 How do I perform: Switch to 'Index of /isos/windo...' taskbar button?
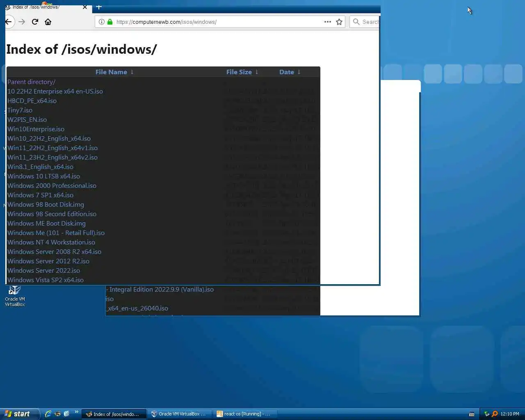[x=114, y=414]
